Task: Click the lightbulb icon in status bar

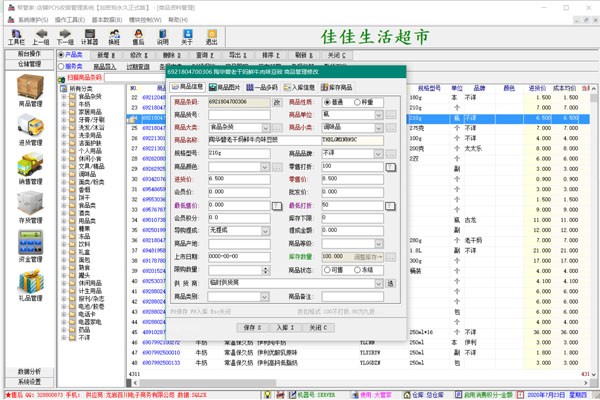Action: (267, 395)
